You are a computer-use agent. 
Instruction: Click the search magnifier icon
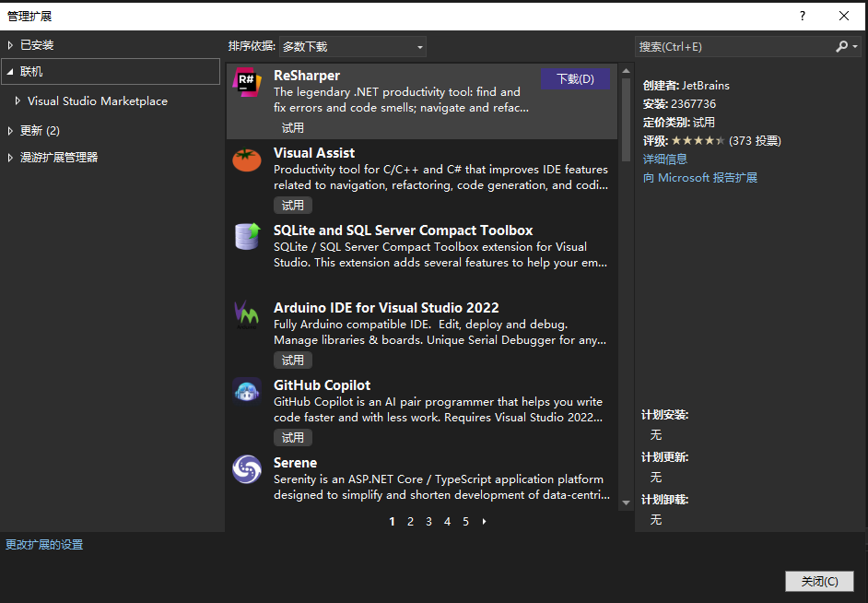[842, 46]
